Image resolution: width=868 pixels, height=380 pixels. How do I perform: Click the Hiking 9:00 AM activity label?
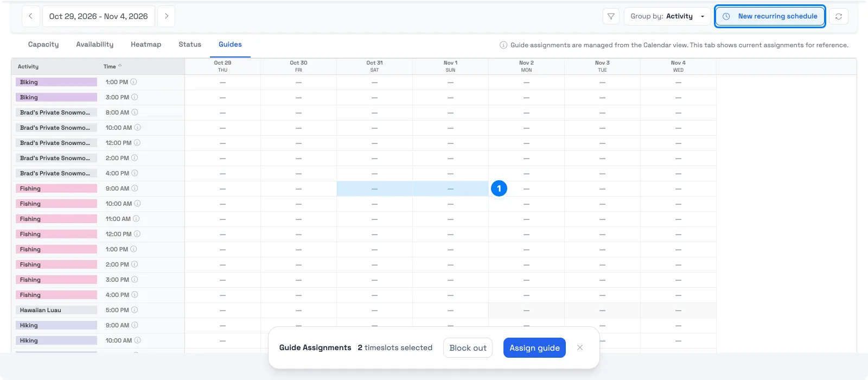click(x=56, y=325)
